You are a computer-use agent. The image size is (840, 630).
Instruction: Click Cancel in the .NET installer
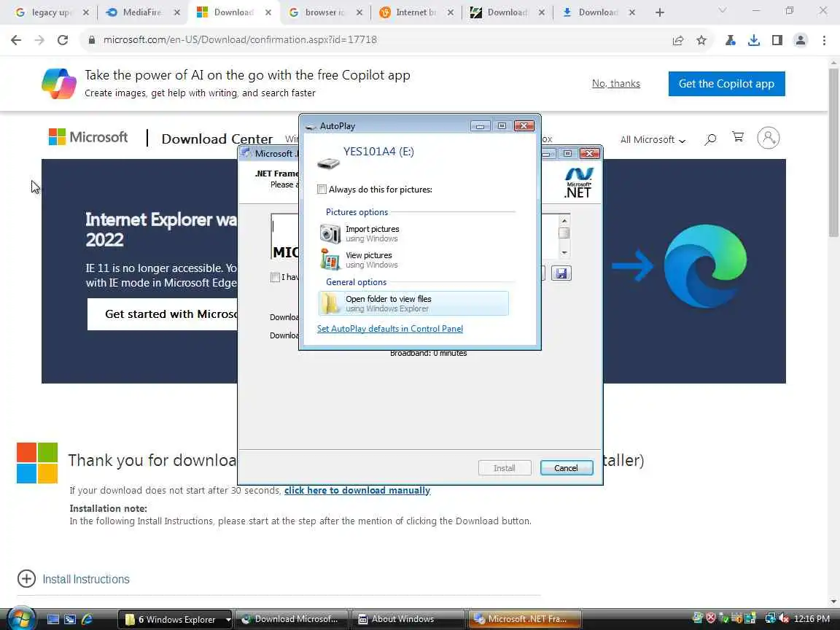[567, 468]
